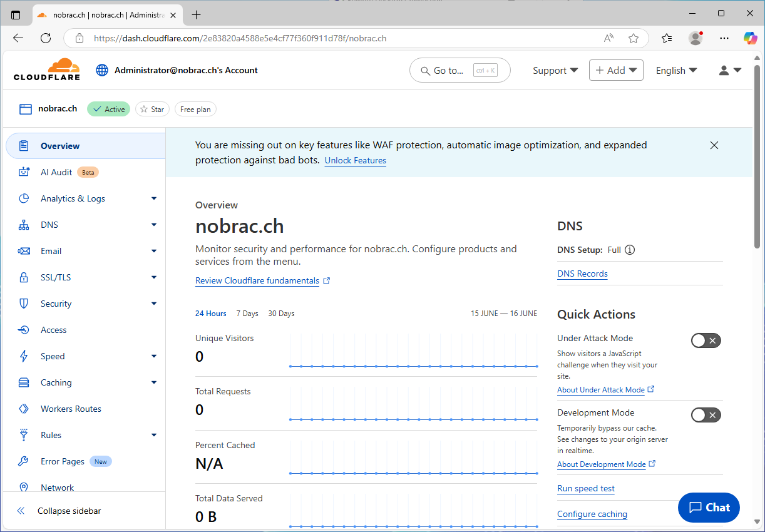
Task: Click the DNS Setup info icon
Action: [630, 250]
